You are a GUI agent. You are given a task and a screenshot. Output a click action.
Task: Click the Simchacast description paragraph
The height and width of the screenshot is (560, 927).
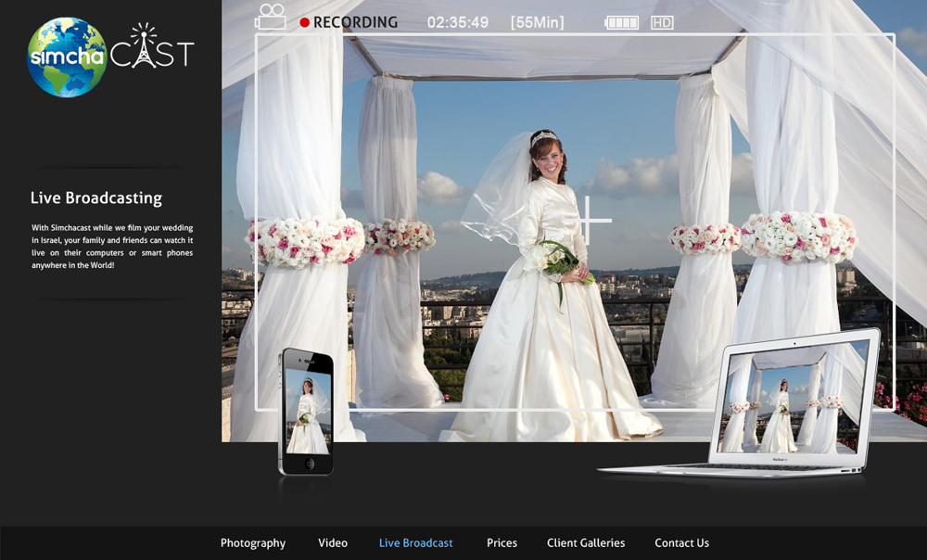pyautogui.click(x=112, y=246)
